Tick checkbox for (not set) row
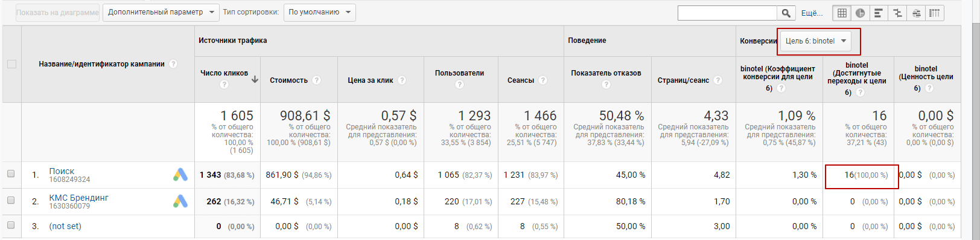Viewport: 980px width, 240px height. 11,225
